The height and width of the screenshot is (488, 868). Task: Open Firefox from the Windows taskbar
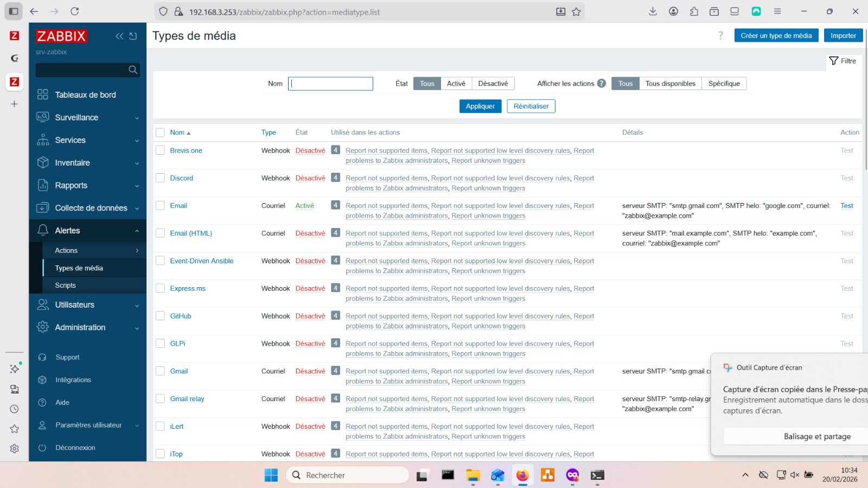pos(522,476)
